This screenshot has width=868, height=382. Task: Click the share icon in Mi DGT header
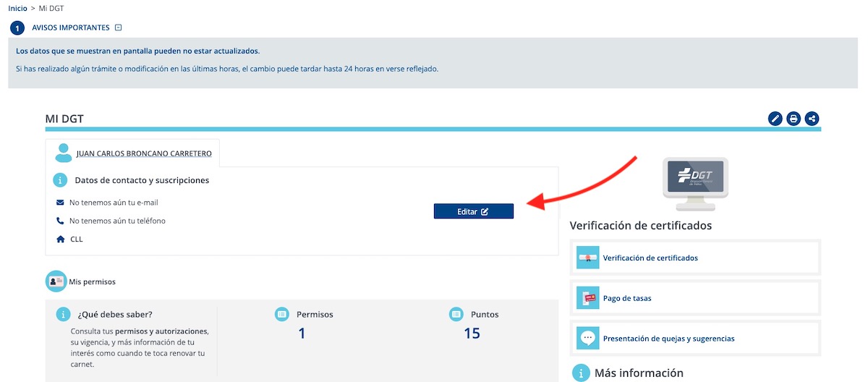[x=812, y=119]
